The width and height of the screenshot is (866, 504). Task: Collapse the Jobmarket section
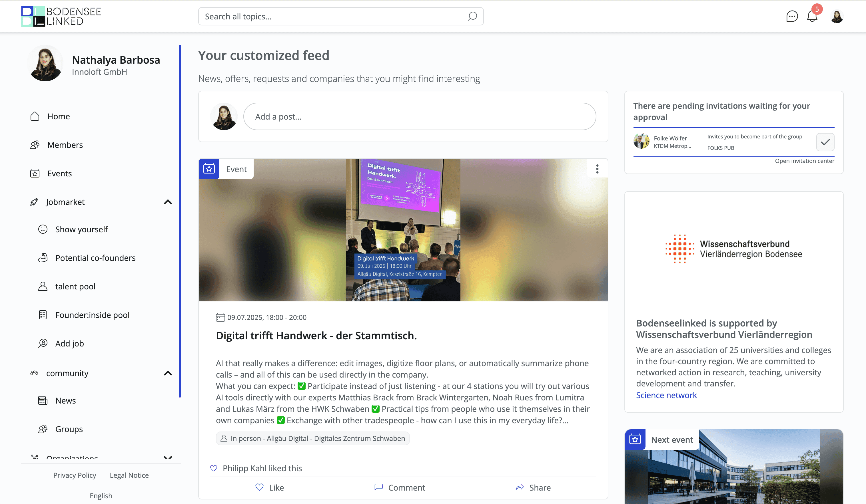[x=168, y=202]
